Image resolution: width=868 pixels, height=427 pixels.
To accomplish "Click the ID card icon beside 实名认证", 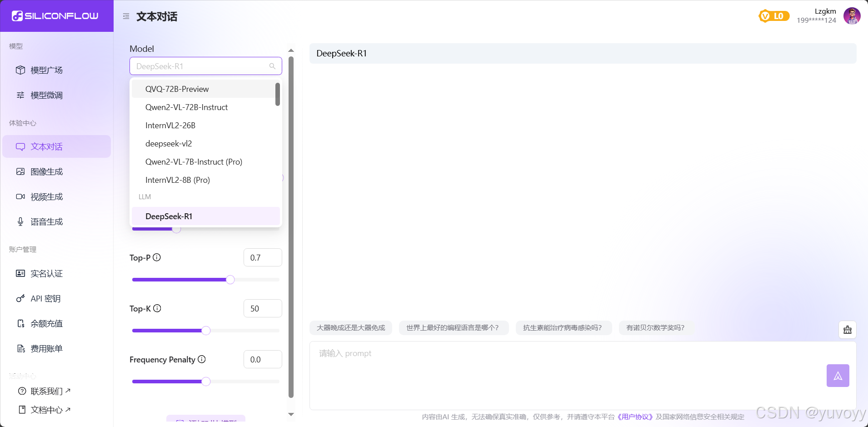I will tap(20, 273).
